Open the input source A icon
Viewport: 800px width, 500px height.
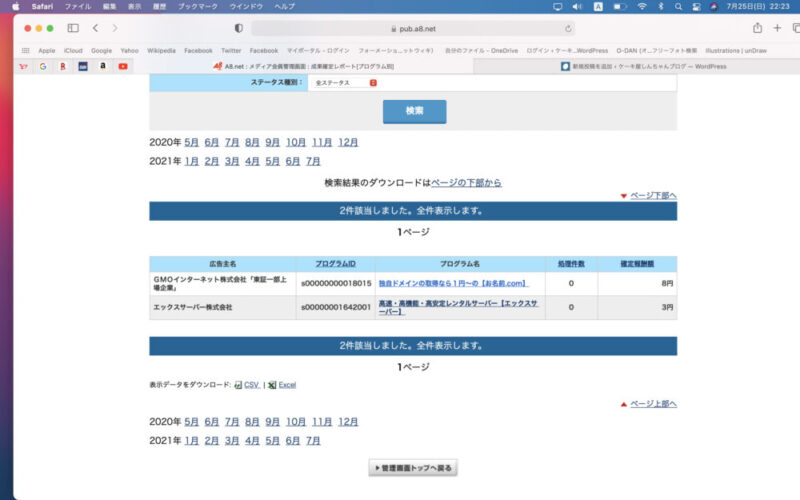pos(598,7)
